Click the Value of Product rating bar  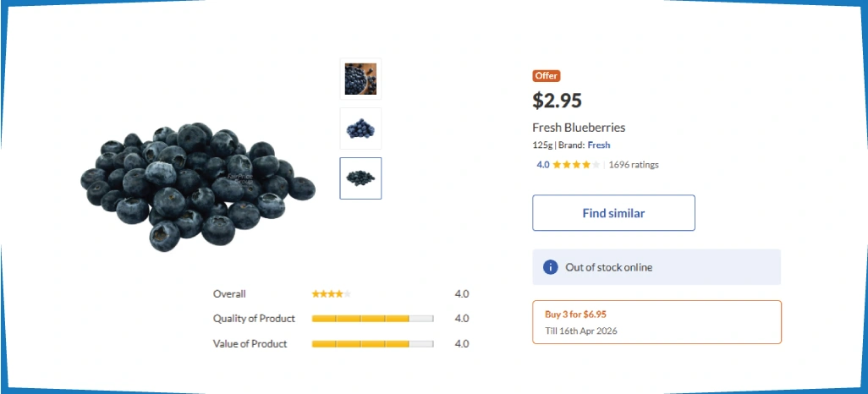point(372,344)
